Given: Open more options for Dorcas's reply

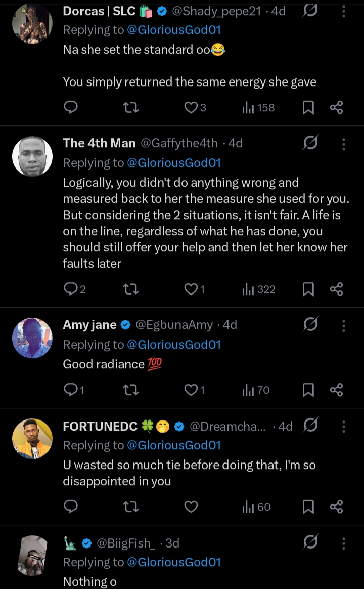Looking at the screenshot, I should [x=344, y=11].
